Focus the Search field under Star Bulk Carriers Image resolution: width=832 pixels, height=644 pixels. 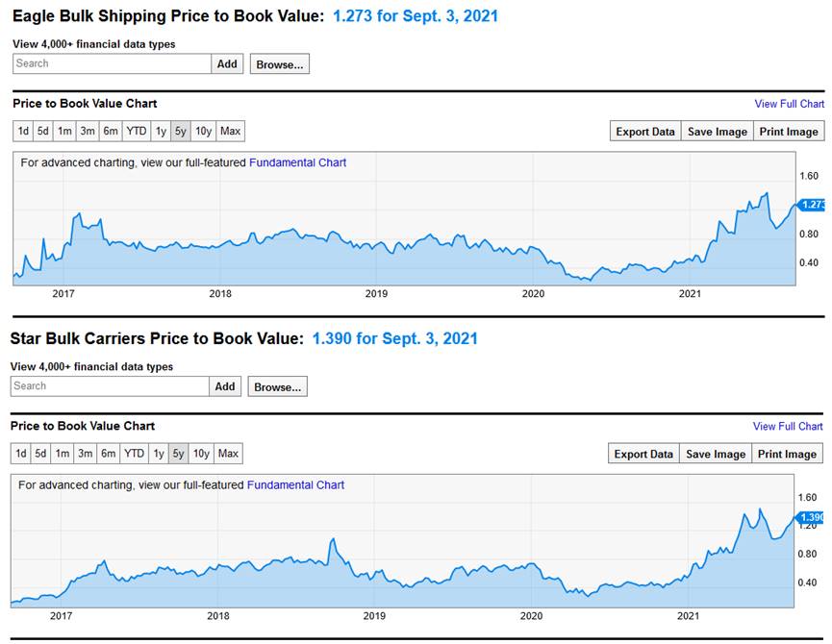(x=110, y=386)
